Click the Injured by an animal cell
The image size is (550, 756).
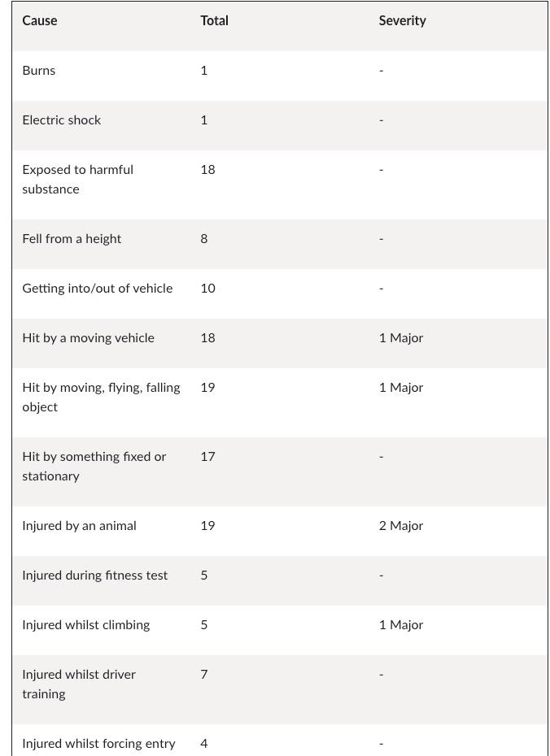tap(79, 526)
